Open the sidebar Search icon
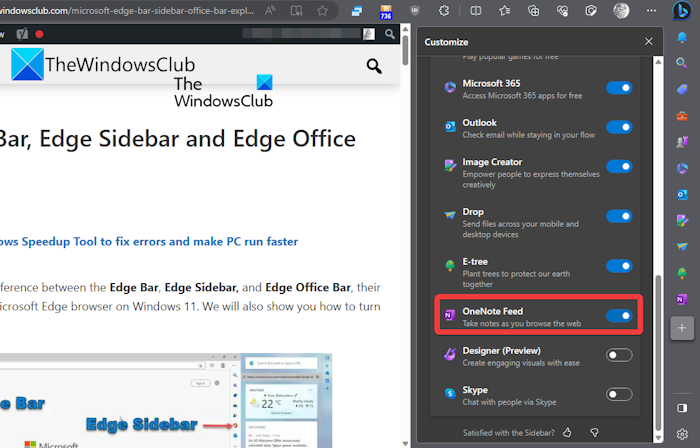The image size is (700, 448). pyautogui.click(x=682, y=63)
